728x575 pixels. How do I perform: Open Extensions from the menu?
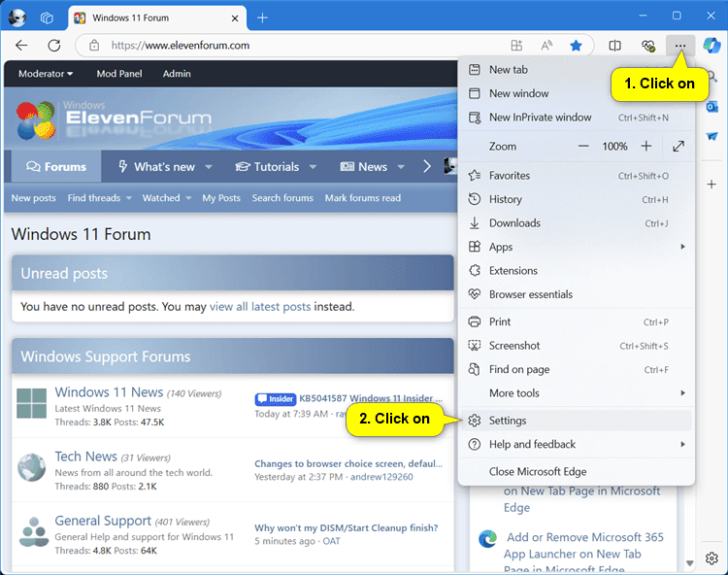coord(577,270)
